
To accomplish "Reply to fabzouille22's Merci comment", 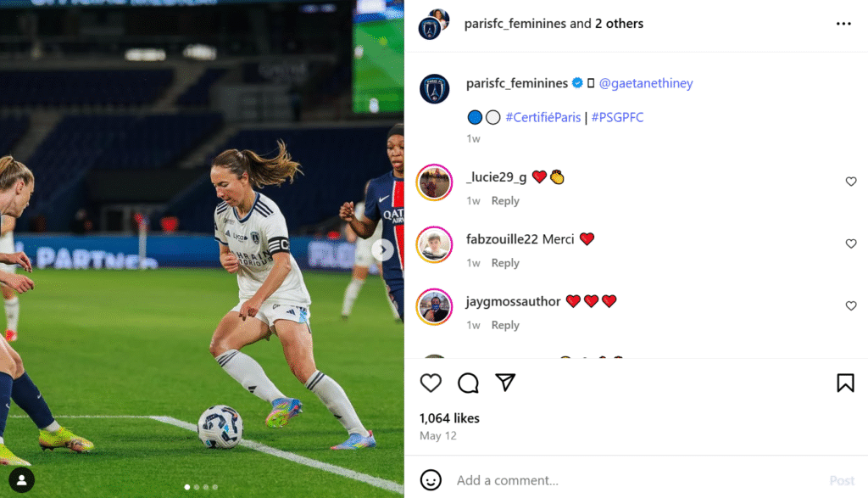I will point(505,262).
